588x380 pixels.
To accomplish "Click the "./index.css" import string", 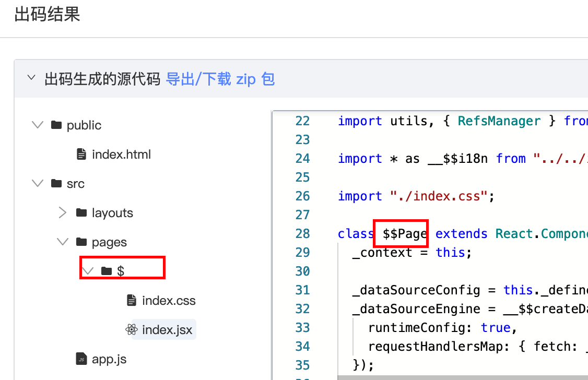I will click(x=439, y=196).
